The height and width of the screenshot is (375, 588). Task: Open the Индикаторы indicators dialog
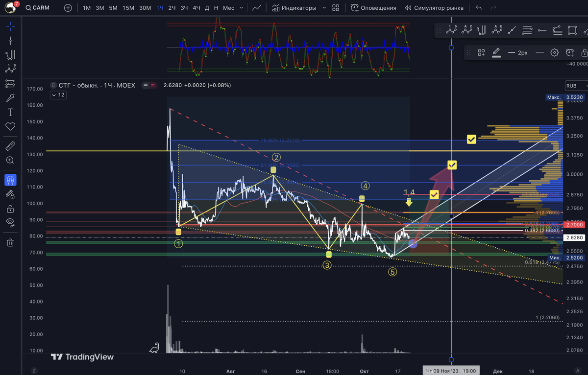(294, 8)
